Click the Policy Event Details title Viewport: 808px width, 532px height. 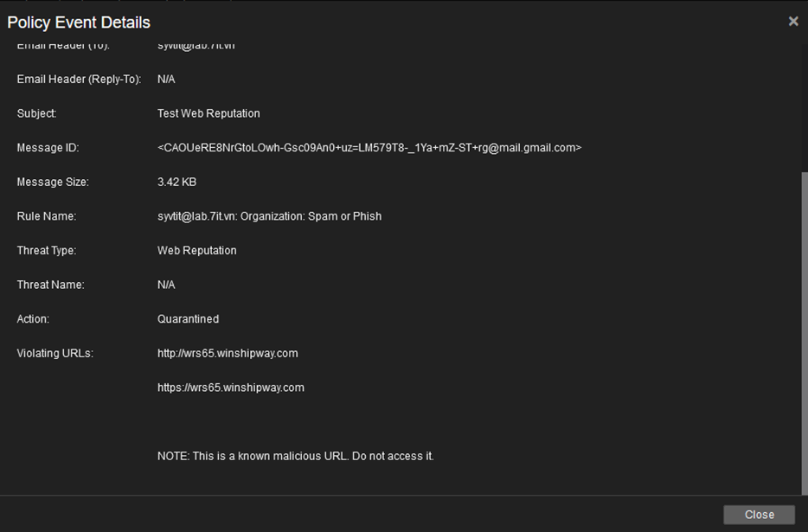[x=79, y=22]
